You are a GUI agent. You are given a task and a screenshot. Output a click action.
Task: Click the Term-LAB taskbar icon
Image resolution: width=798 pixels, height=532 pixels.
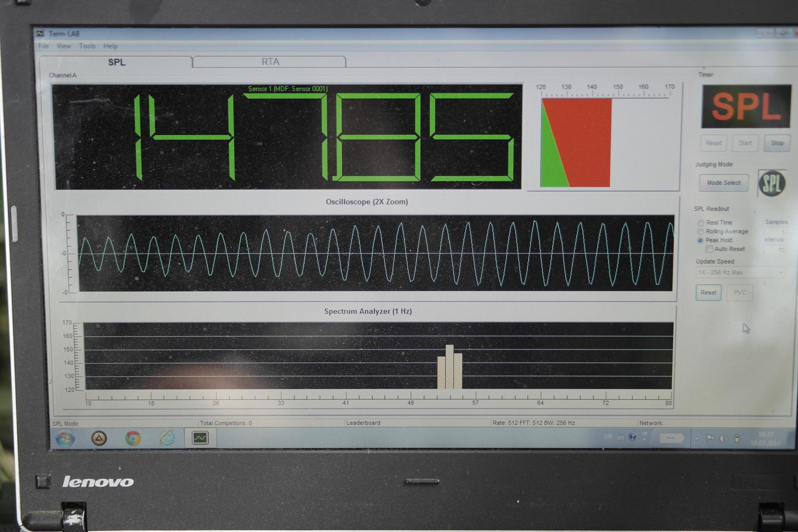click(x=200, y=438)
